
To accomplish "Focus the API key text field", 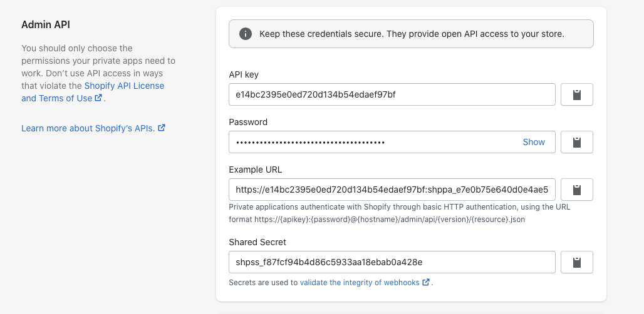I will 392,94.
